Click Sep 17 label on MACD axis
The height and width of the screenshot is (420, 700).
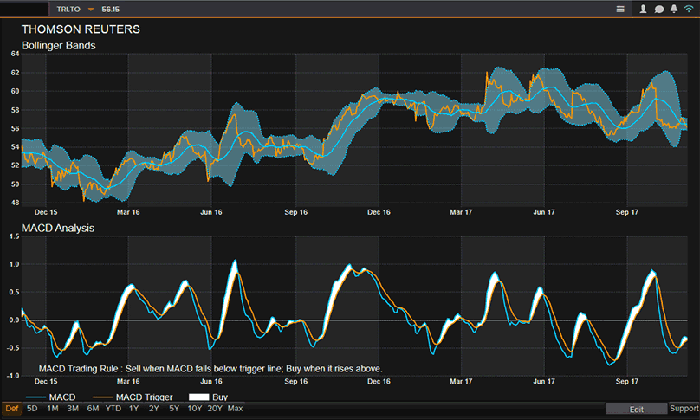pos(627,381)
